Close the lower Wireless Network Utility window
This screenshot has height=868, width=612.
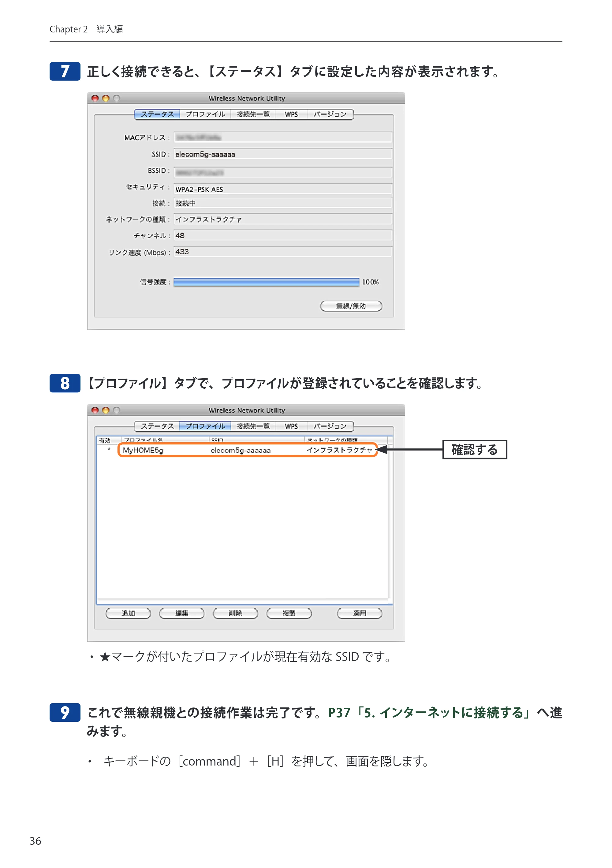coord(95,410)
